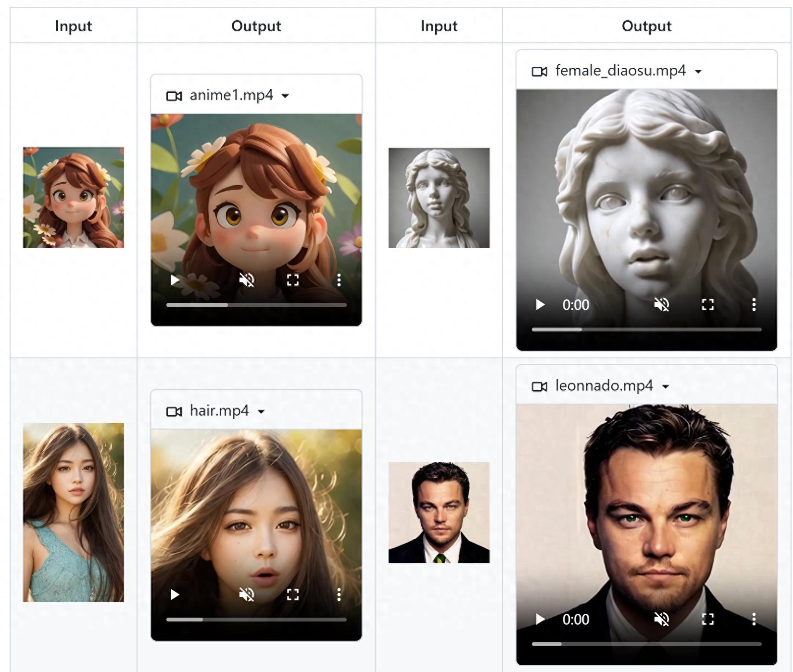Click the anime1.mp4 file name

pyautogui.click(x=231, y=95)
